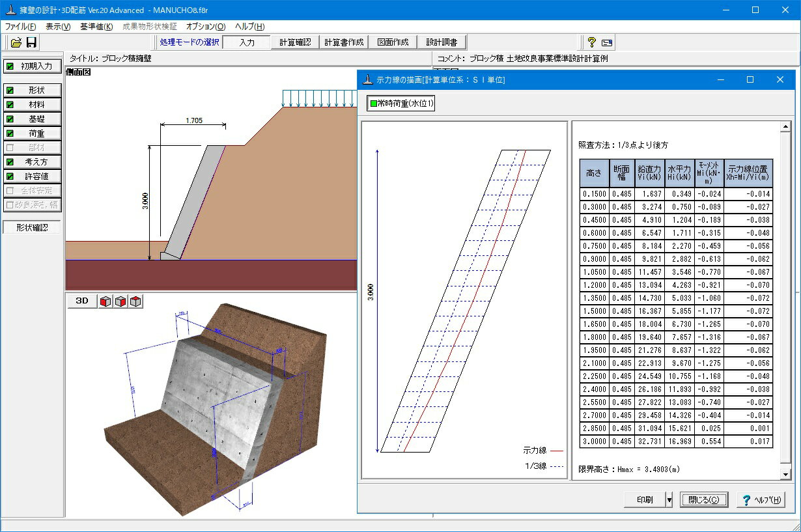Screen dimensions: 801x532
Task: Close the 示力線の描画 dialog with its X
Action: (780, 79)
